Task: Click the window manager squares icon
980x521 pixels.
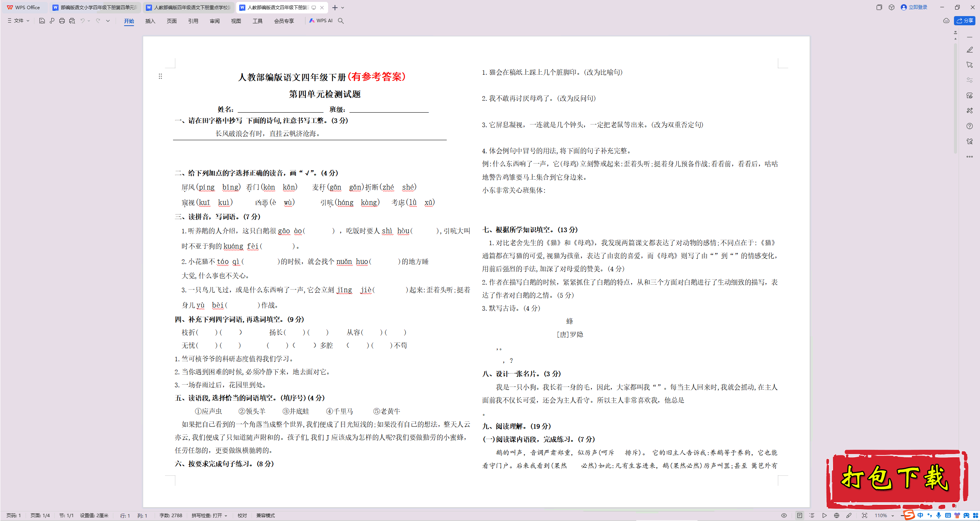Action: point(879,7)
